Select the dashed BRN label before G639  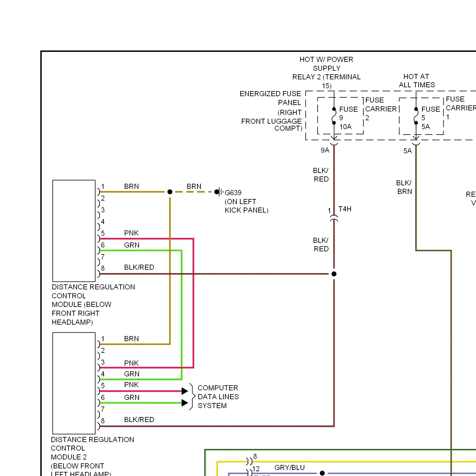pyautogui.click(x=194, y=186)
